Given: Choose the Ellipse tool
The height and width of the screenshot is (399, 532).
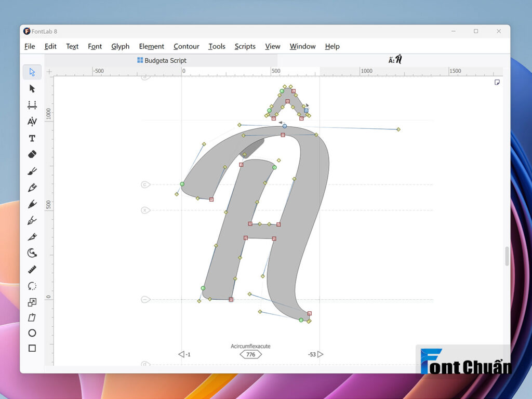Looking at the screenshot, I should pos(32,333).
